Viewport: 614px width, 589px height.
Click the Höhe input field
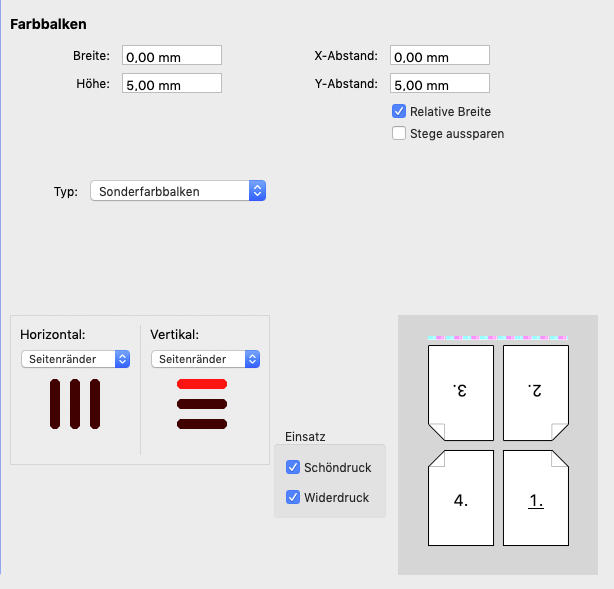pos(172,83)
